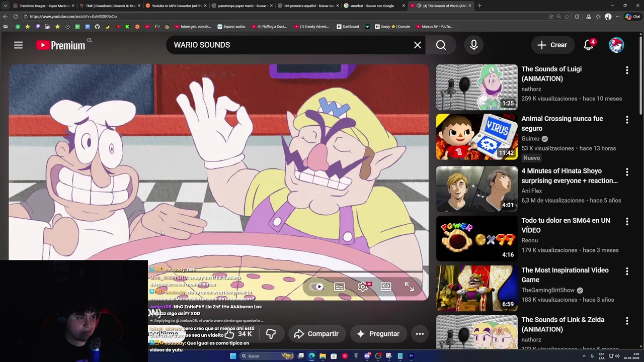The width and height of the screenshot is (644, 362).
Task: Toggle subtitles on the video player
Action: pos(339,287)
